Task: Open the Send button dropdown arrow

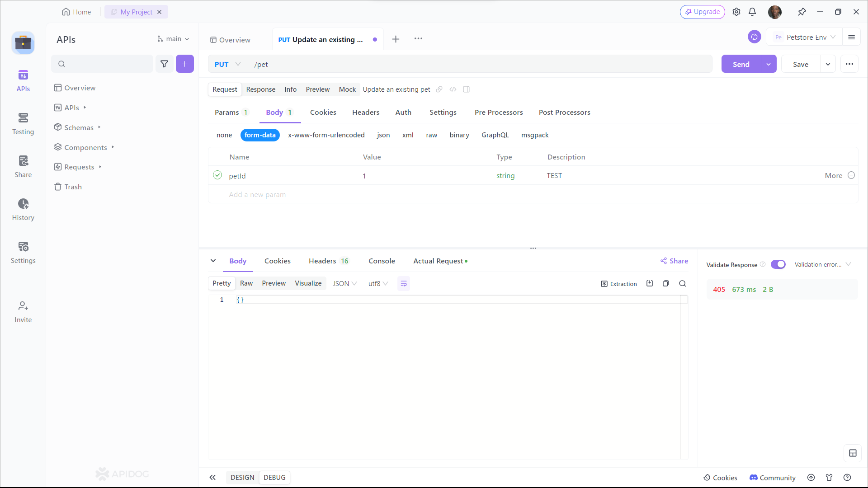Action: (x=769, y=64)
